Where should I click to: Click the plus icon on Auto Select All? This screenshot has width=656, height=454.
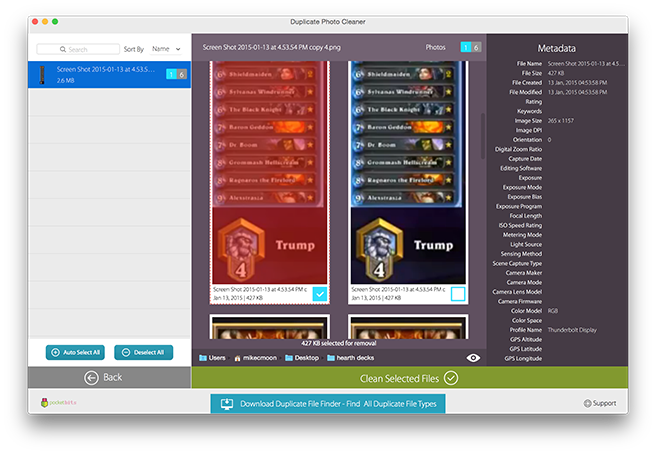(55, 352)
